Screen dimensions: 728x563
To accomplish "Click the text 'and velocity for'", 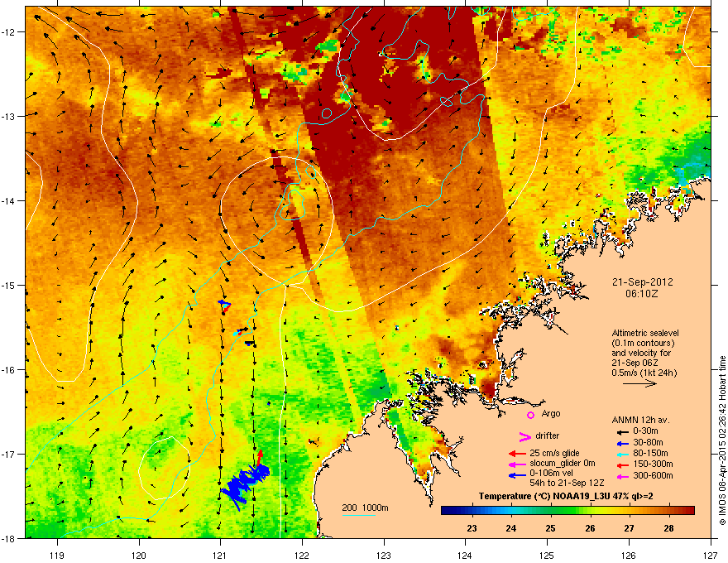I will [641, 353].
